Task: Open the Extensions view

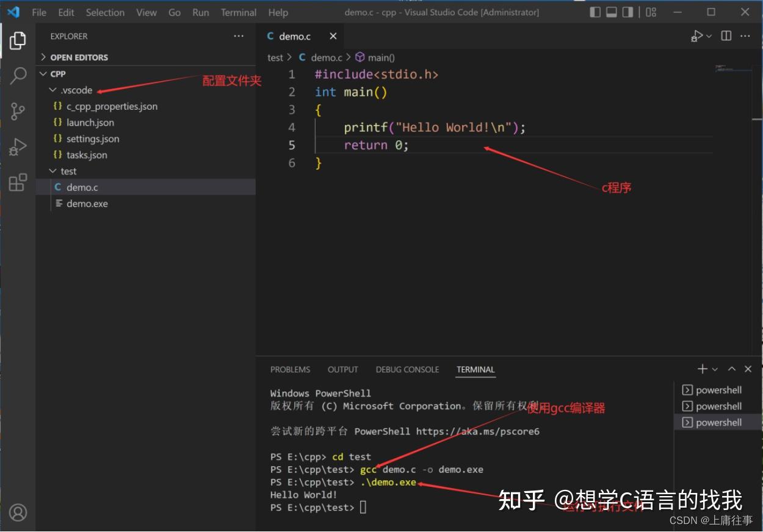Action: click(x=17, y=182)
